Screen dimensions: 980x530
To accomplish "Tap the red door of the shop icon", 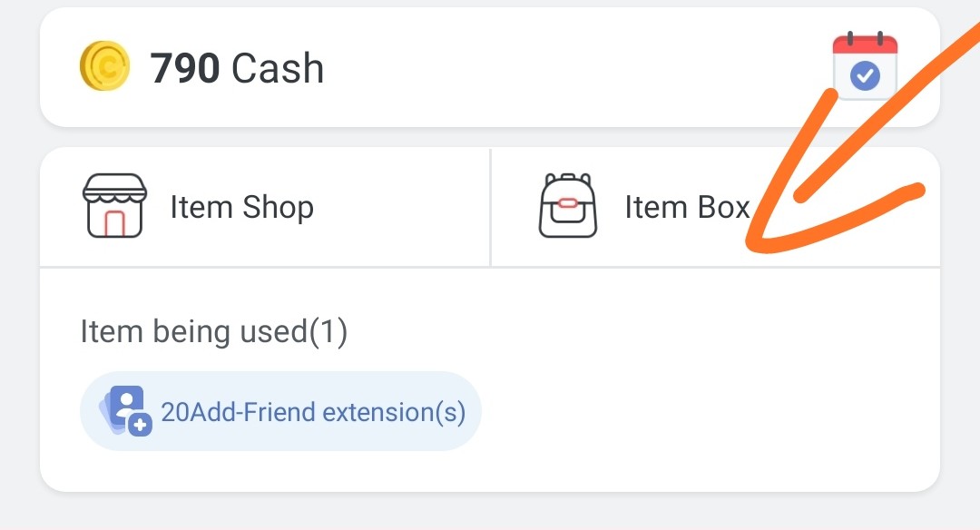I will point(115,221).
